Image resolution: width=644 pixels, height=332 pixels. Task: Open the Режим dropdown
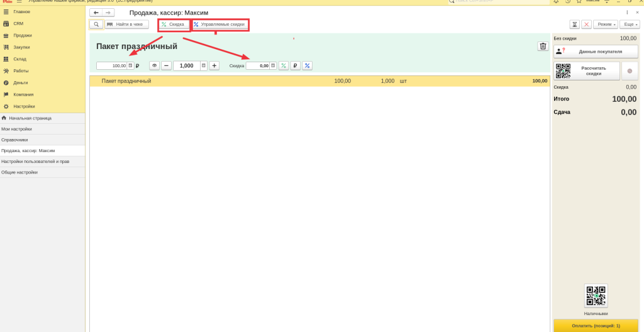point(606,25)
